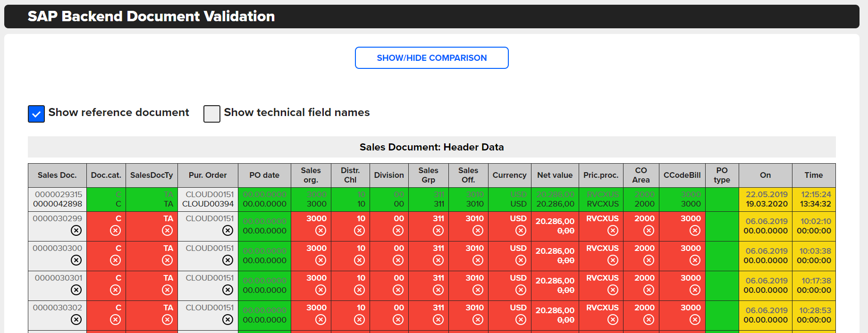868x333 pixels.
Task: Click the X icon in CCodeBill cell of row 0000030300
Action: coord(695,260)
